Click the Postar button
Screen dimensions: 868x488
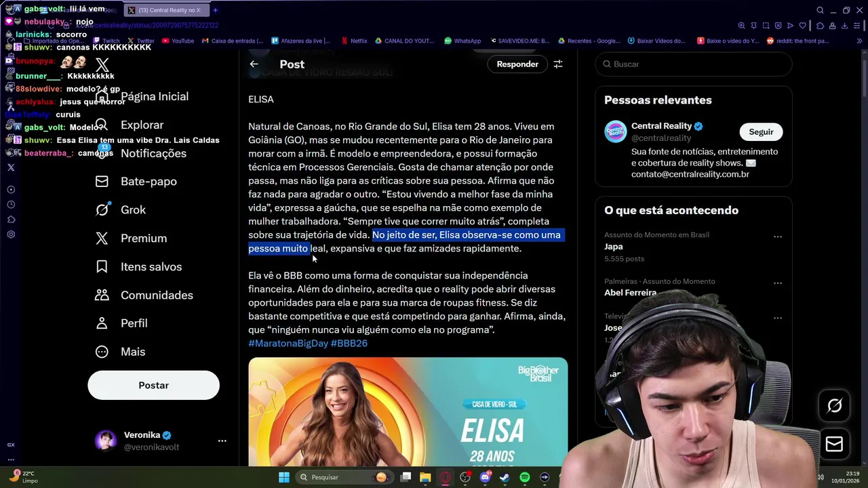click(153, 385)
